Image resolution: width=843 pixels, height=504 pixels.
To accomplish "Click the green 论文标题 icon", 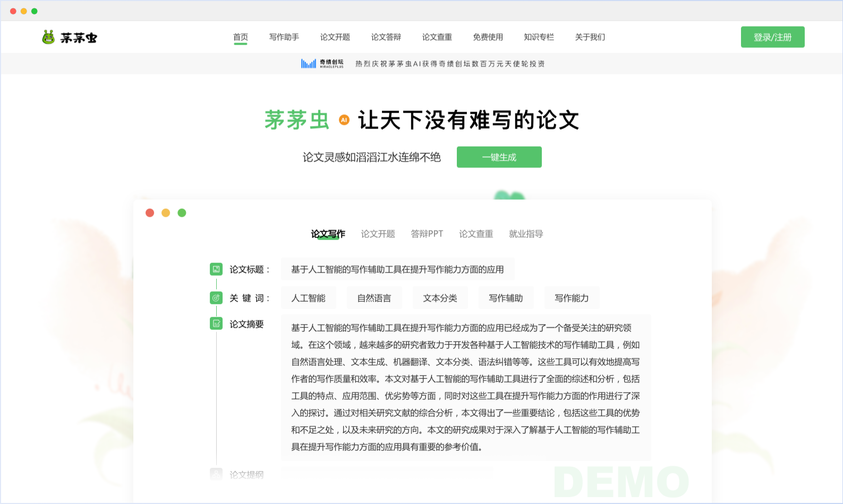I will (x=216, y=269).
